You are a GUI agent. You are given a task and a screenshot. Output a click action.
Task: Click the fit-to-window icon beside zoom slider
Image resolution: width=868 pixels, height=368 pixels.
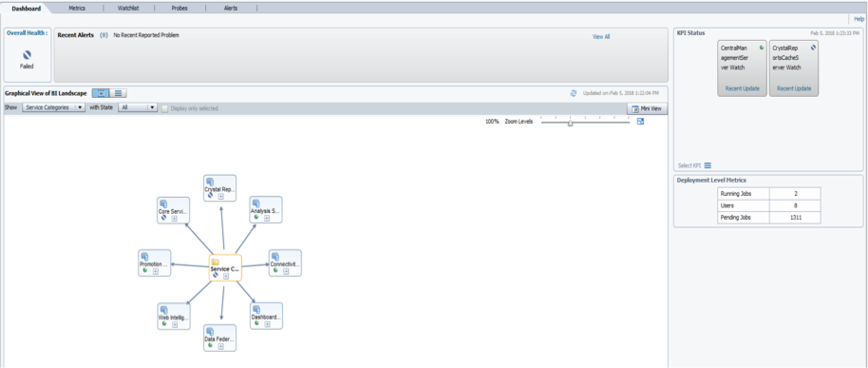640,122
